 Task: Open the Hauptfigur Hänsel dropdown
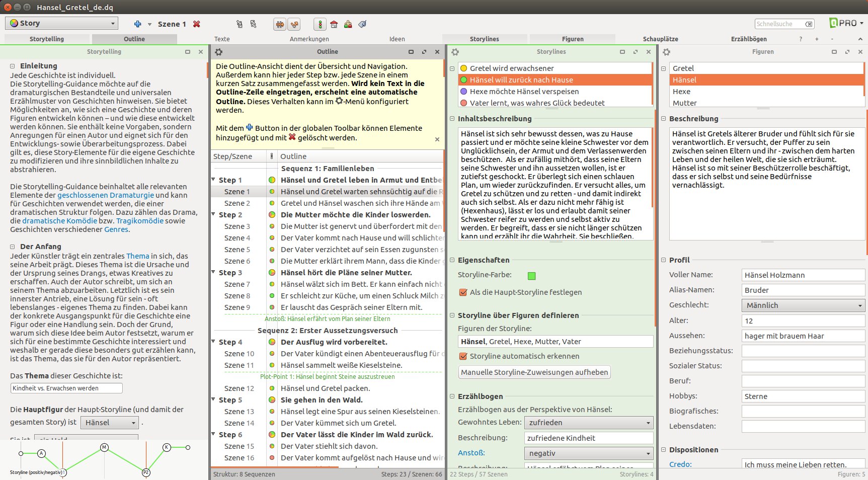110,423
